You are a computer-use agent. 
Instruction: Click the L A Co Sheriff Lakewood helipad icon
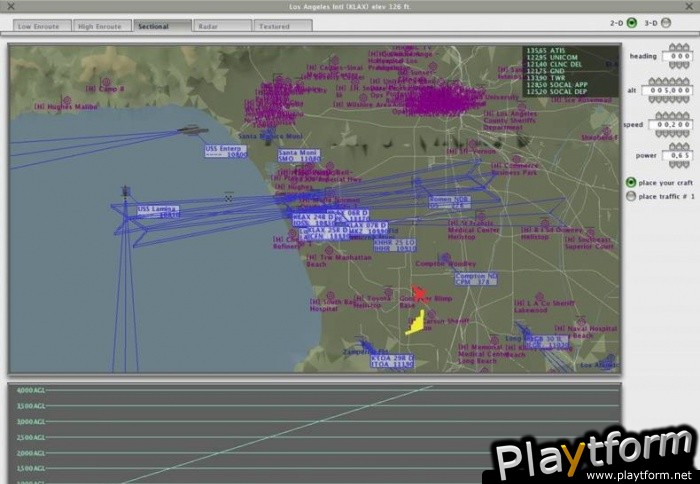point(539,296)
